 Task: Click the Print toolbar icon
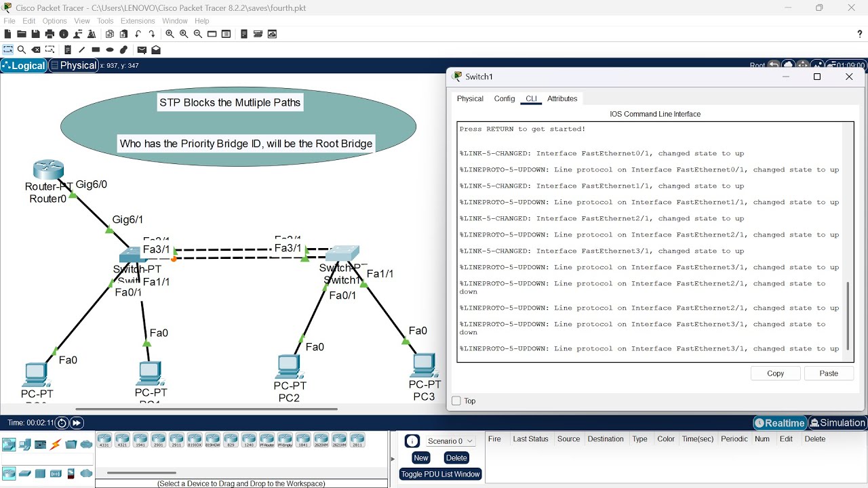click(x=50, y=34)
